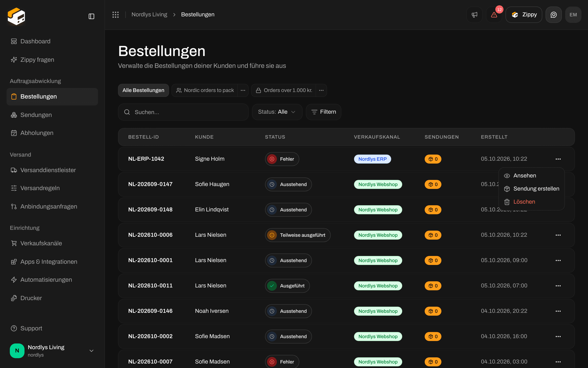This screenshot has height=368, width=588.
Task: Go to Nordlys Living breadcrumb
Action: (x=149, y=15)
